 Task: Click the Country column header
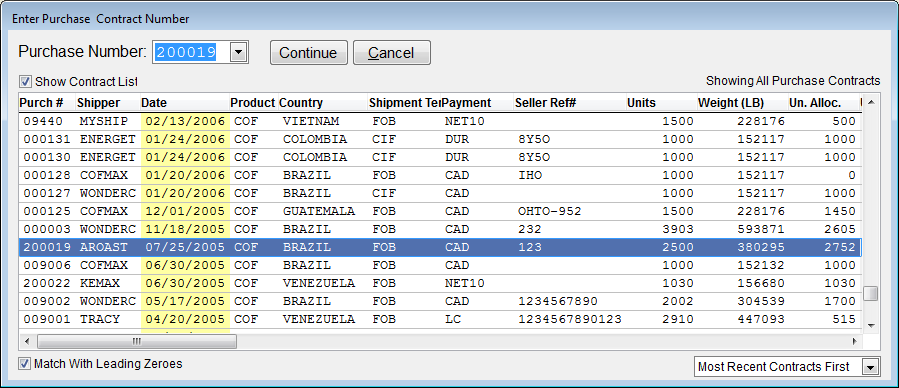click(x=322, y=103)
